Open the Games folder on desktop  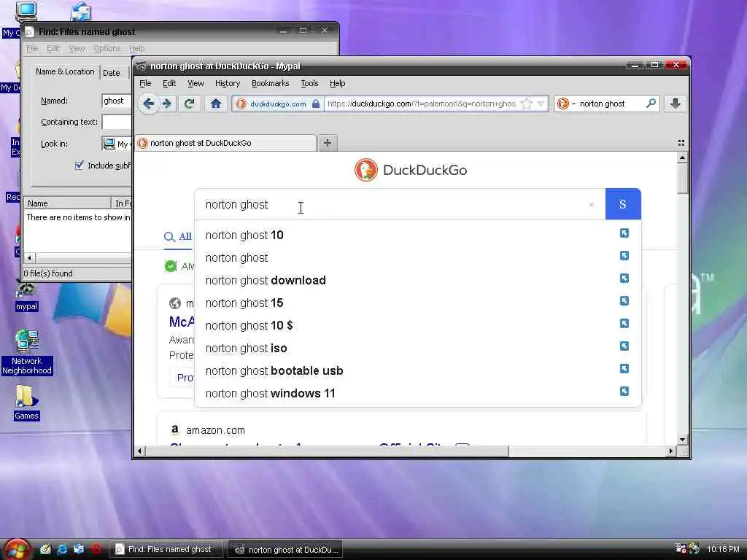[26, 402]
